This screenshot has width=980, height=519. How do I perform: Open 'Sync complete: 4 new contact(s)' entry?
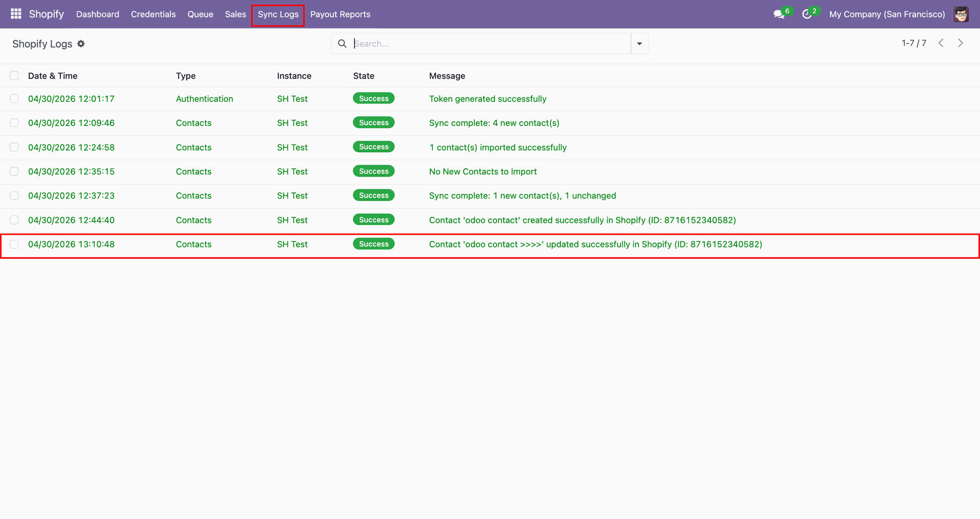pos(494,123)
